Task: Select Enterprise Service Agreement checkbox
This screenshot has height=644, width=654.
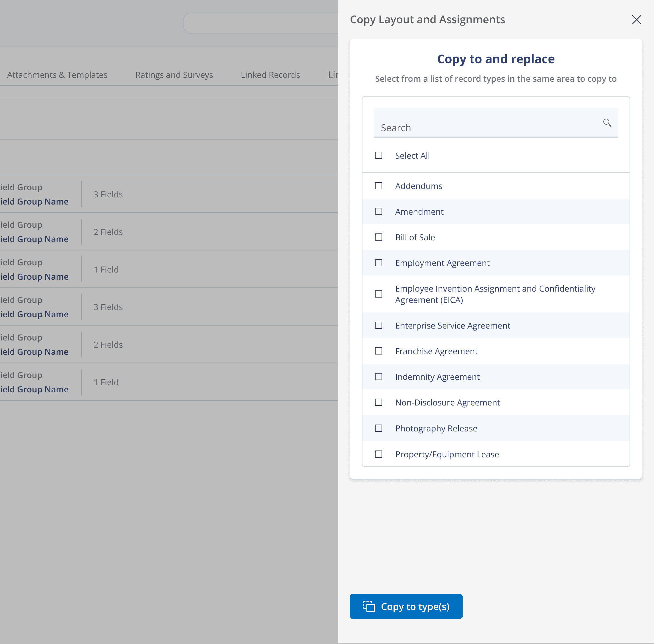Action: tap(378, 326)
